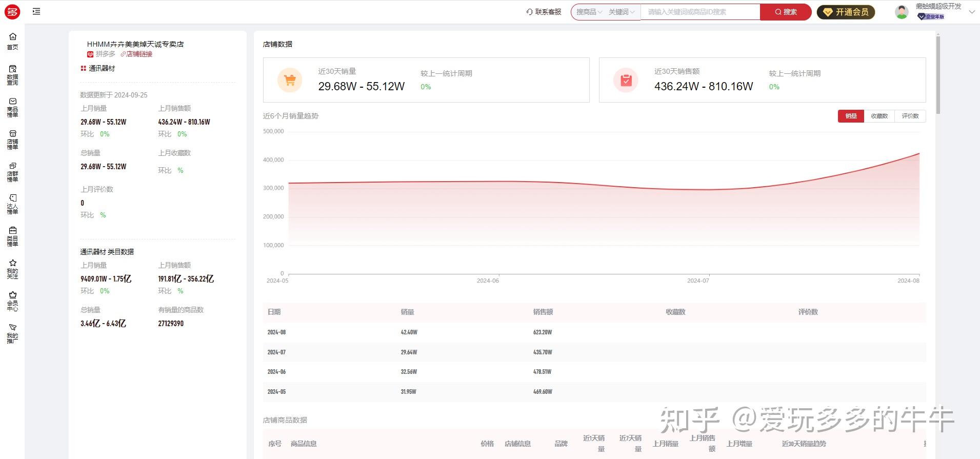Click the red clipboard sales icon
Screen dimensions: 980x459
626,80
